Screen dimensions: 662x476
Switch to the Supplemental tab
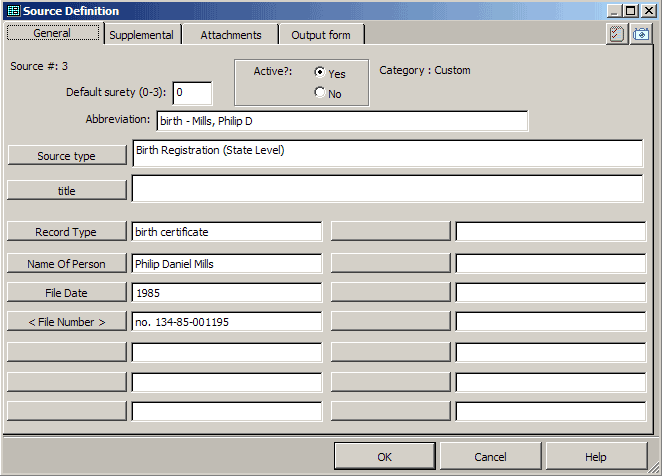(x=141, y=35)
